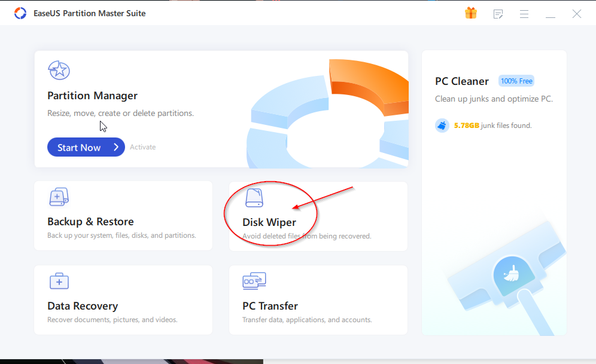Click 'Back up your system, files, disks' description
The width and height of the screenshot is (596, 364).
pos(121,235)
